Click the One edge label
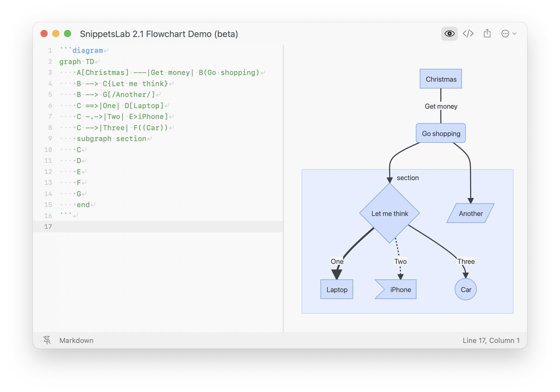Viewport: 560px width, 392px height. tap(337, 261)
